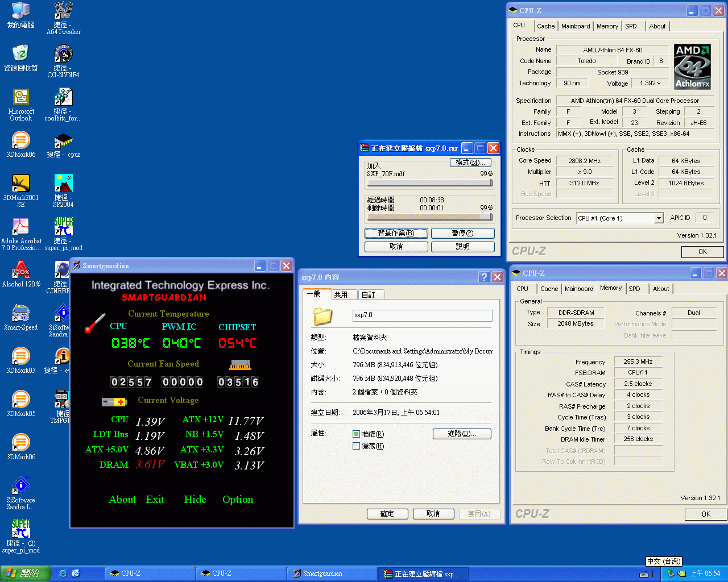The height and width of the screenshot is (582, 728).
Task: Select the super_pi_mod (2) shortcut icon
Action: coord(21,537)
